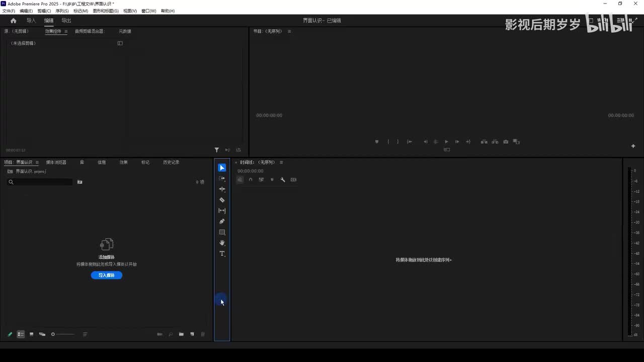Viewport: 644px width, 362px height.
Task: Step forward one frame in Program monitor
Action: [457, 142]
